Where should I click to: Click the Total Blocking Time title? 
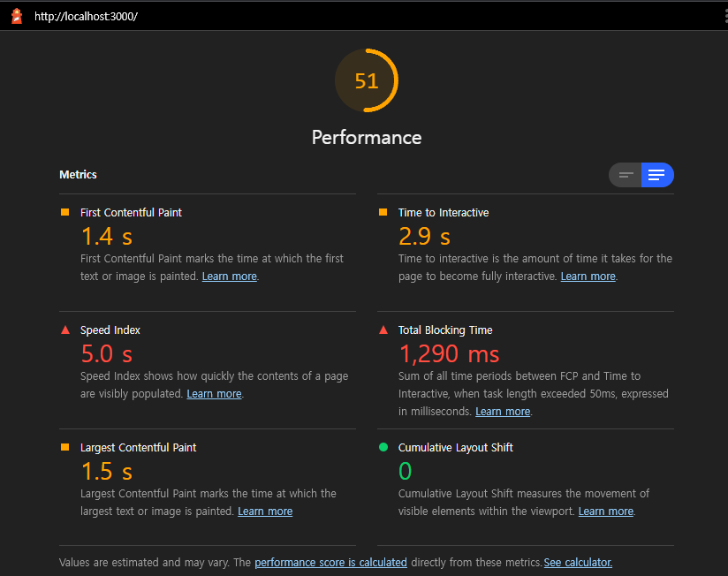445,330
